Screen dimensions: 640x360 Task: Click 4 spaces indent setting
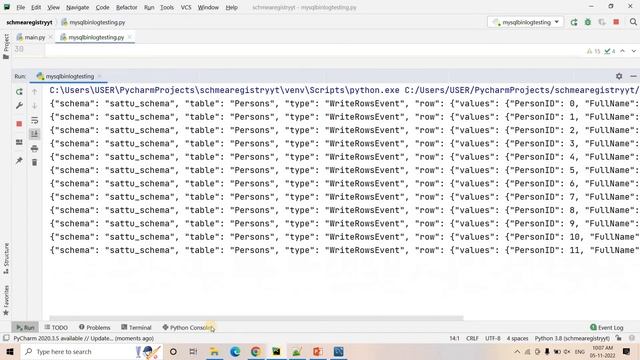point(518,338)
